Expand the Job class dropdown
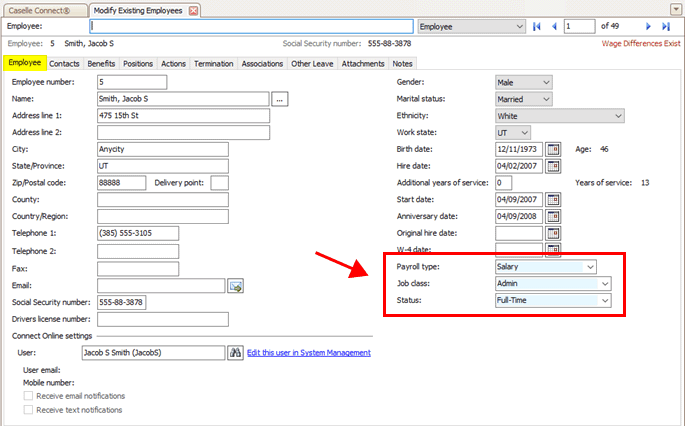 pyautogui.click(x=604, y=284)
